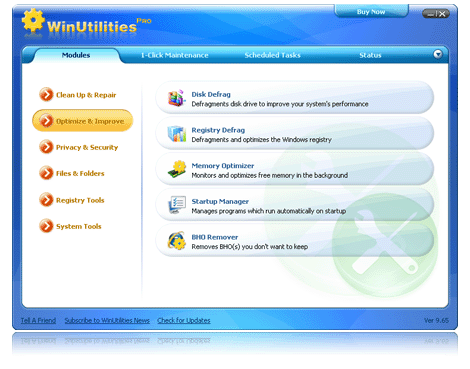
Task: Click 'Manages programs which run automatically' text
Action: tap(269, 211)
